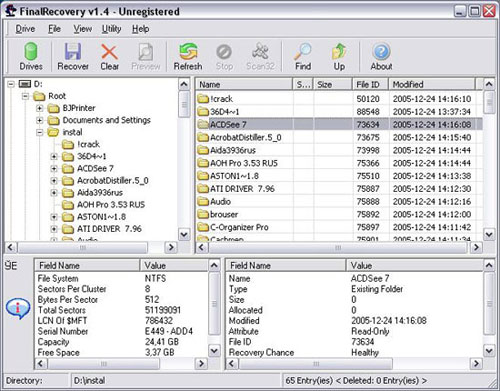
Task: Click file list vertical scrollbar down arrow
Action: point(489,235)
